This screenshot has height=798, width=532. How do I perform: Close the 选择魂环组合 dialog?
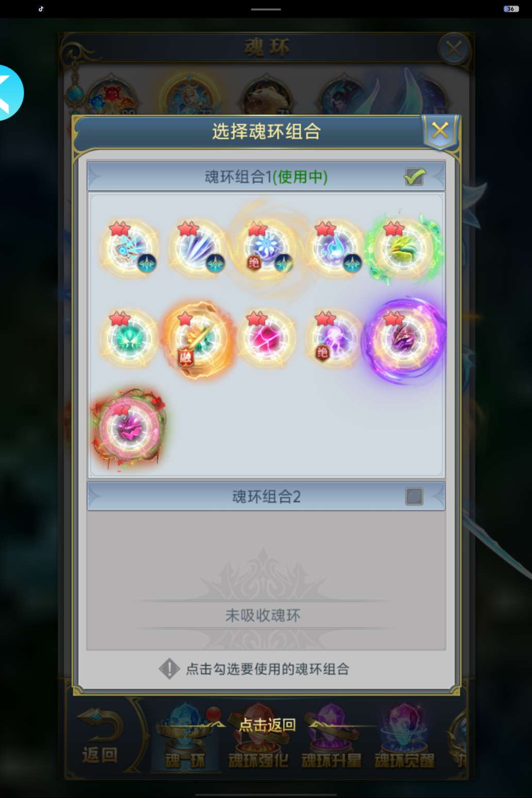tap(440, 131)
